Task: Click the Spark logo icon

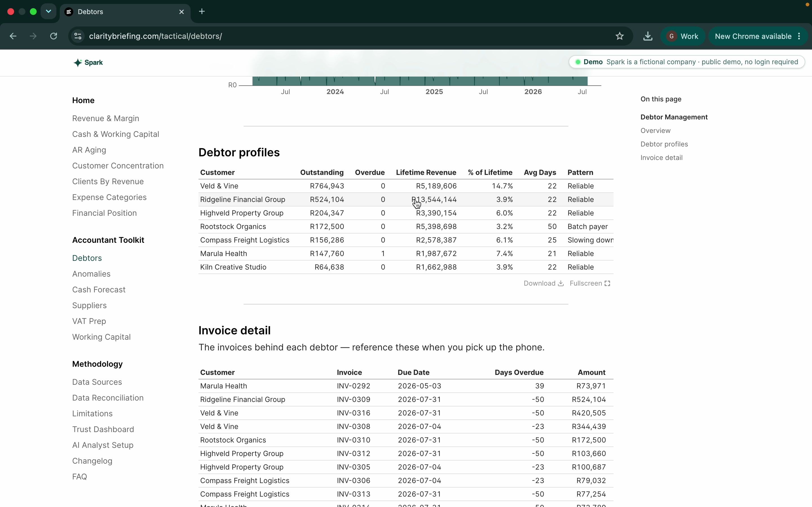Action: point(78,63)
